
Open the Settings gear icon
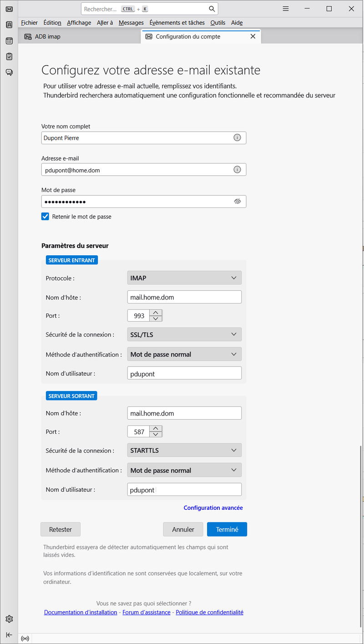click(x=9, y=619)
